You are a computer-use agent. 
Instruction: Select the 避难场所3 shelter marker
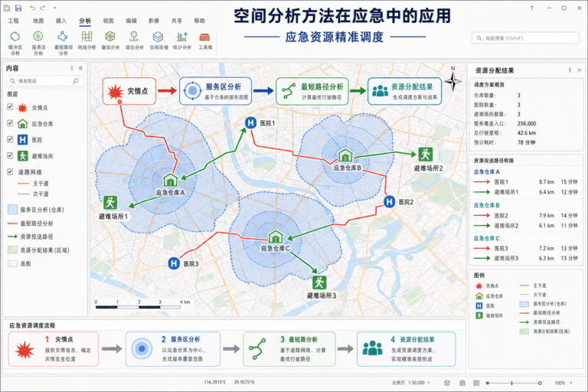click(319, 283)
